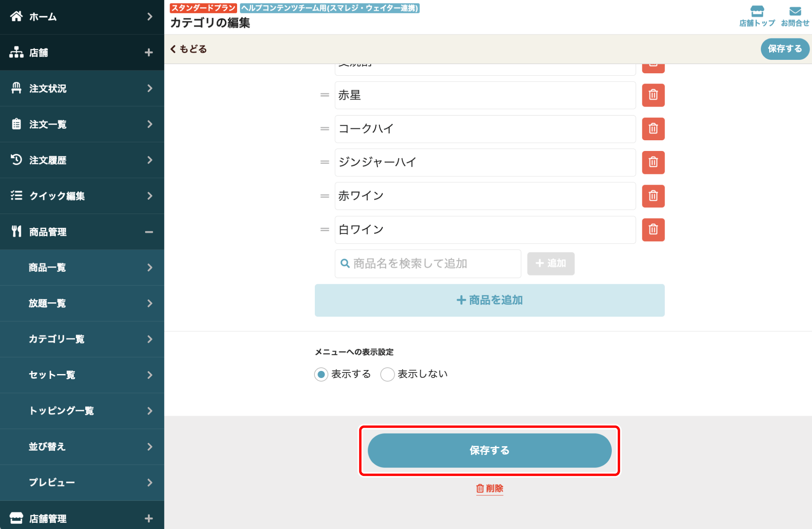Click trash icon next to ジンジャーハイ
The width and height of the screenshot is (812, 529).
[653, 162]
